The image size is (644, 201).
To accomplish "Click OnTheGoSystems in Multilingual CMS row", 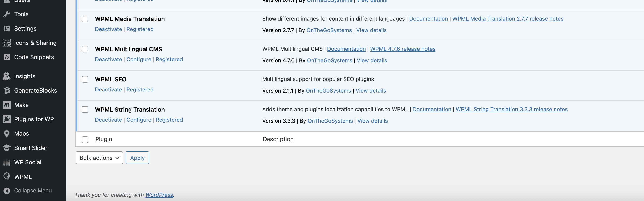I will pyautogui.click(x=330, y=60).
